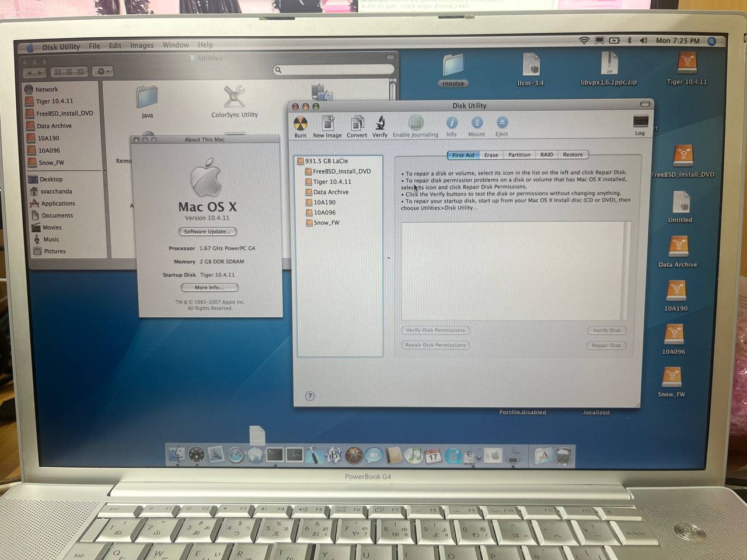
Task: Open iCal calendar icon in the Dock
Action: point(433,455)
